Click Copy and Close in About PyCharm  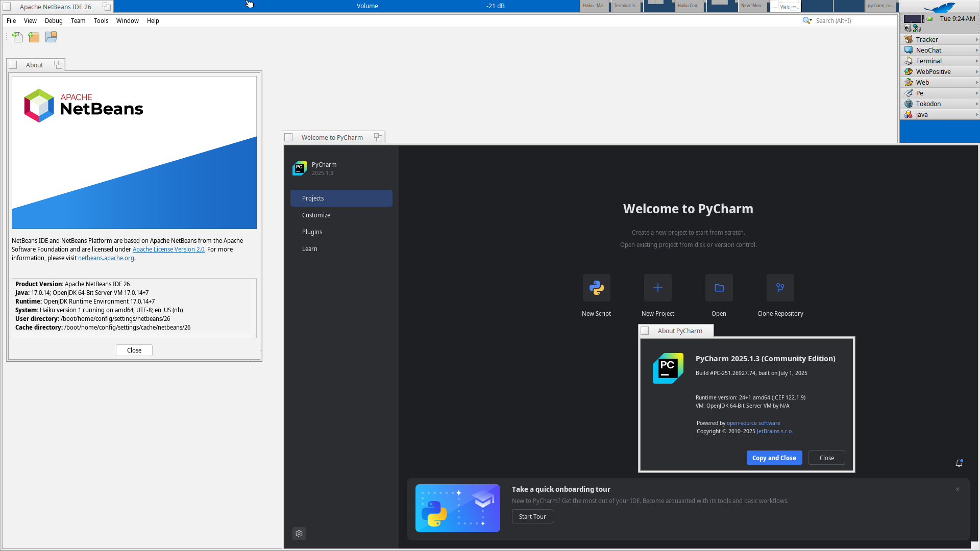[x=774, y=458]
